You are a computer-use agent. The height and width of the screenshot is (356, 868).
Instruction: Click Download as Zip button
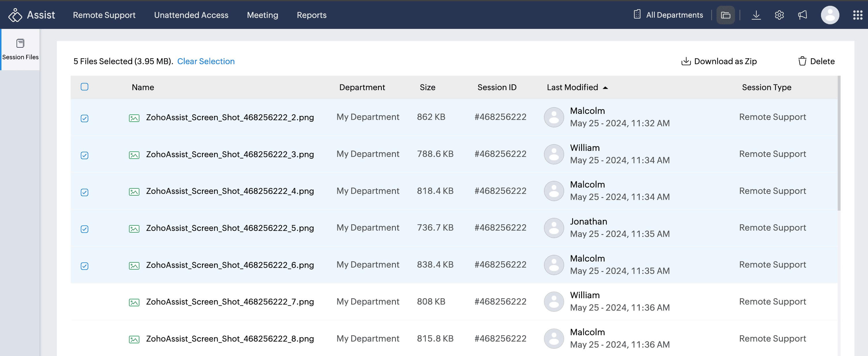719,61
